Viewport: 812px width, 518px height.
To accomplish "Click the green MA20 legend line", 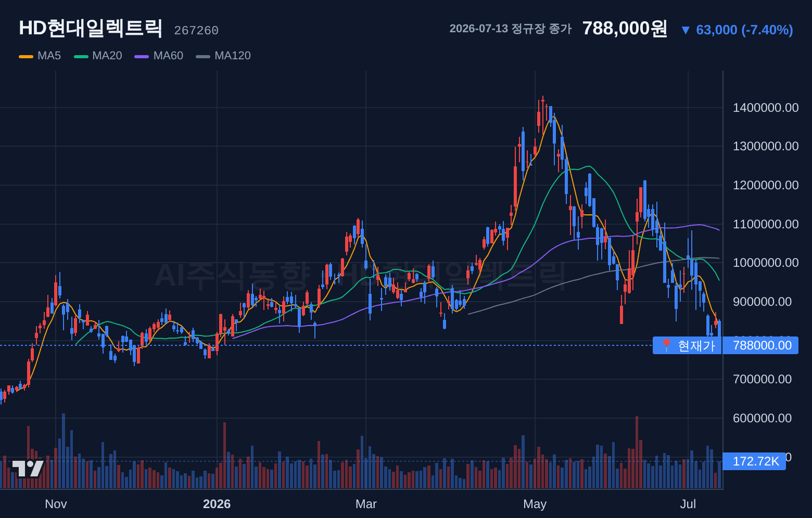I will click(x=81, y=56).
